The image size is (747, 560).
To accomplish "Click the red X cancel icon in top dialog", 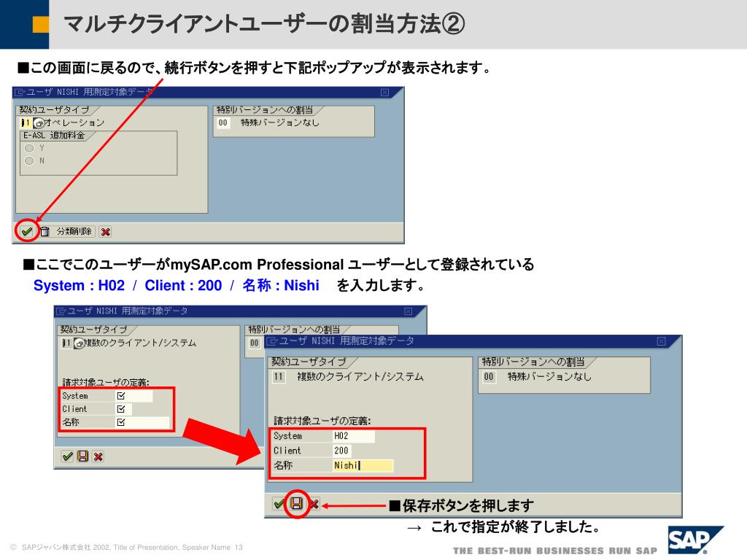I will click(x=105, y=232).
